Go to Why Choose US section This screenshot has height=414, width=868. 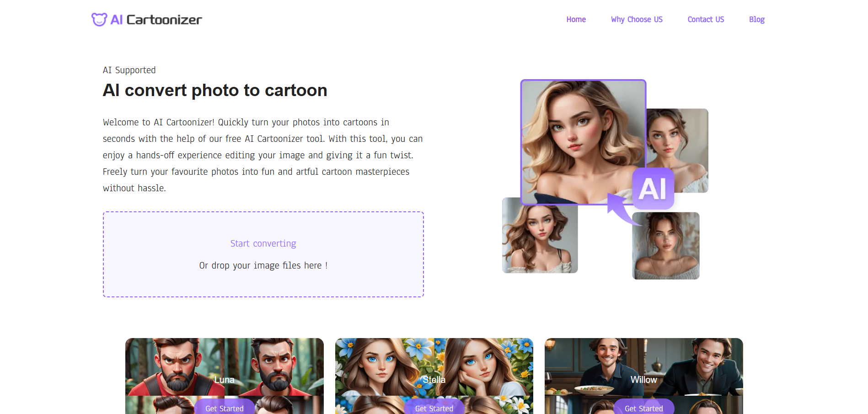637,19
